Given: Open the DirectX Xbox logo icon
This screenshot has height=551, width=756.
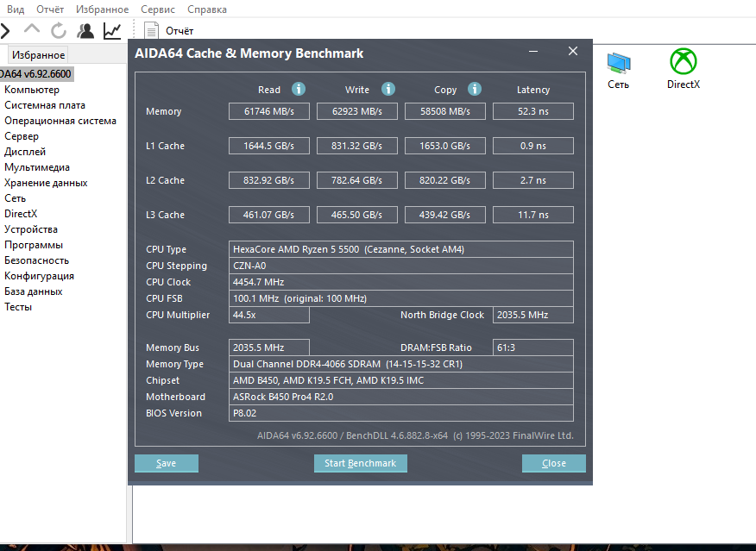Looking at the screenshot, I should tap(684, 61).
